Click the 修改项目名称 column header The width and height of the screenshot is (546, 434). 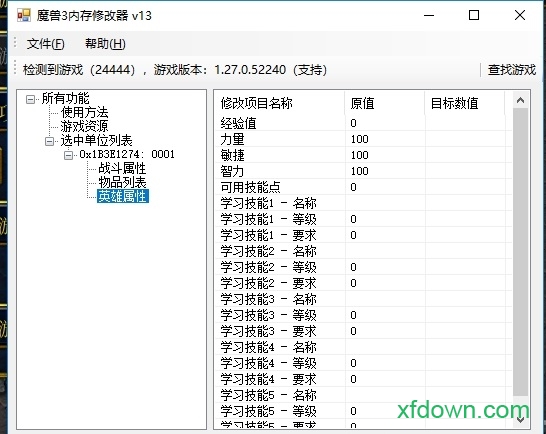click(280, 103)
